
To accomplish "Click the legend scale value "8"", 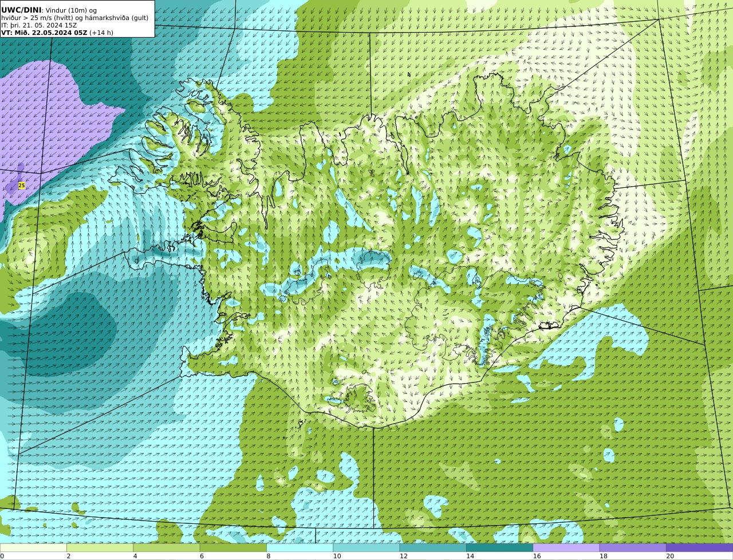I will coord(269,556).
